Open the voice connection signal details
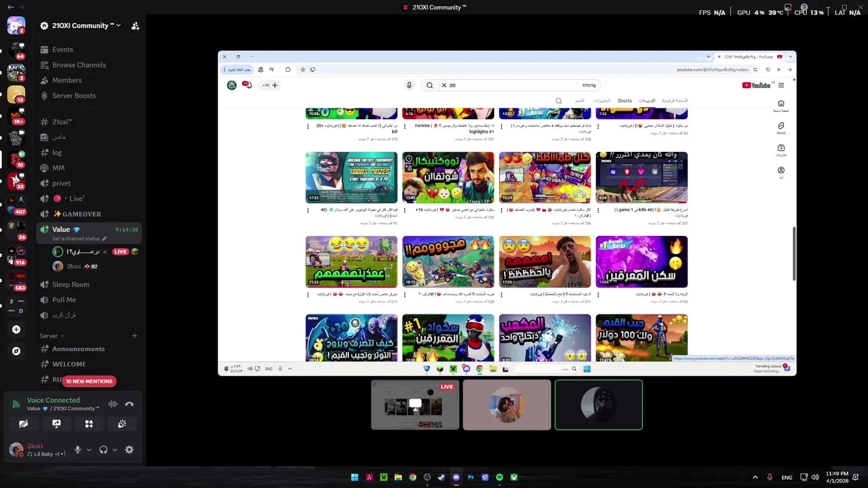 coord(16,404)
